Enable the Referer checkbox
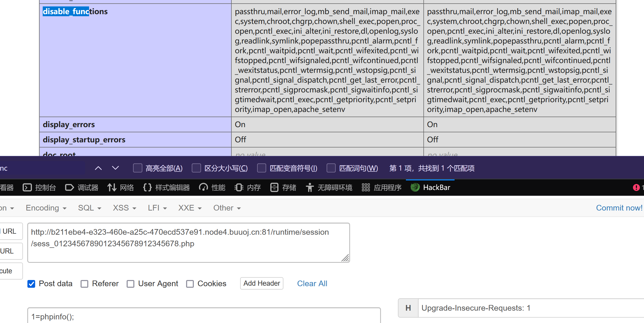 [84, 284]
